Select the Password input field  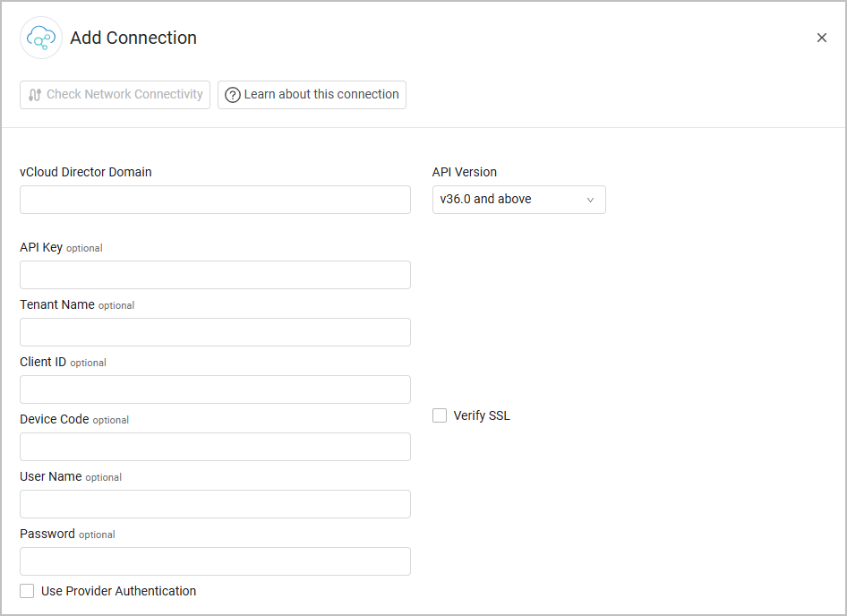tap(215, 561)
